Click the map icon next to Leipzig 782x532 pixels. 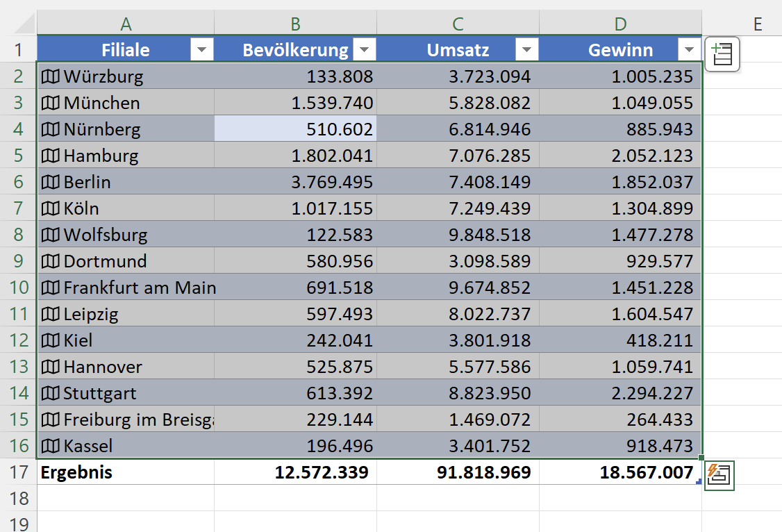51,314
